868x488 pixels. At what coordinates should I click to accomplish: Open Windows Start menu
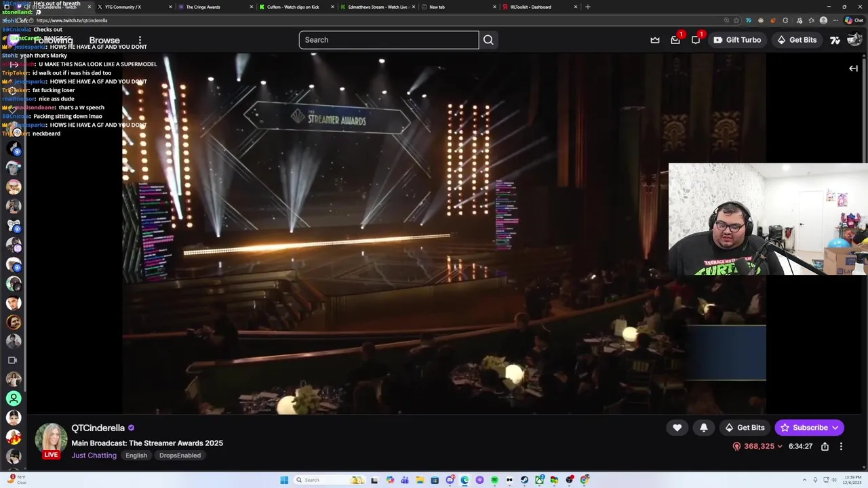pyautogui.click(x=284, y=480)
